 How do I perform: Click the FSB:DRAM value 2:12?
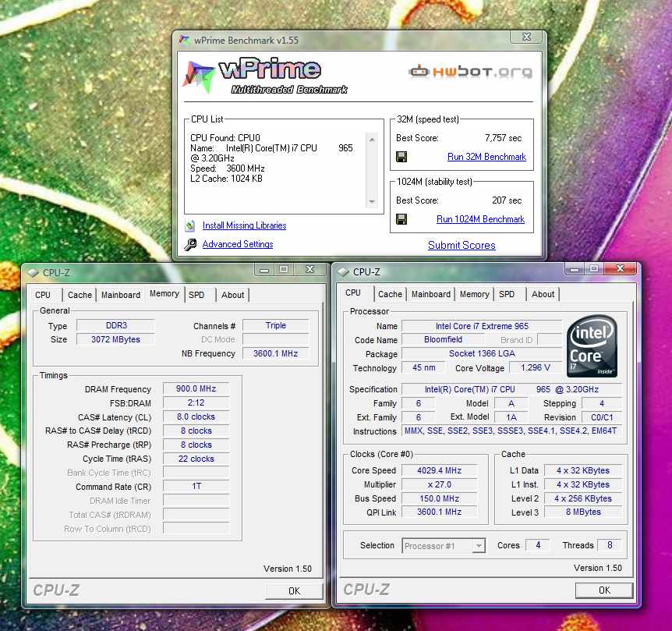[x=196, y=403]
